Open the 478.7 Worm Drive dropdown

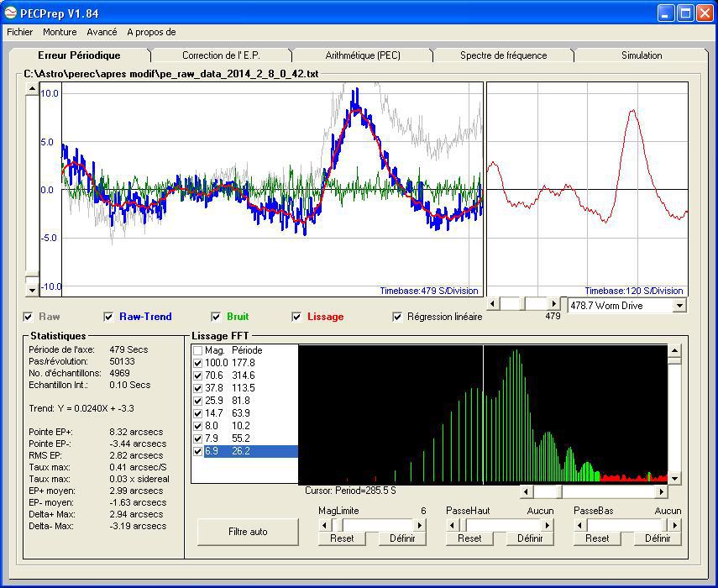679,306
